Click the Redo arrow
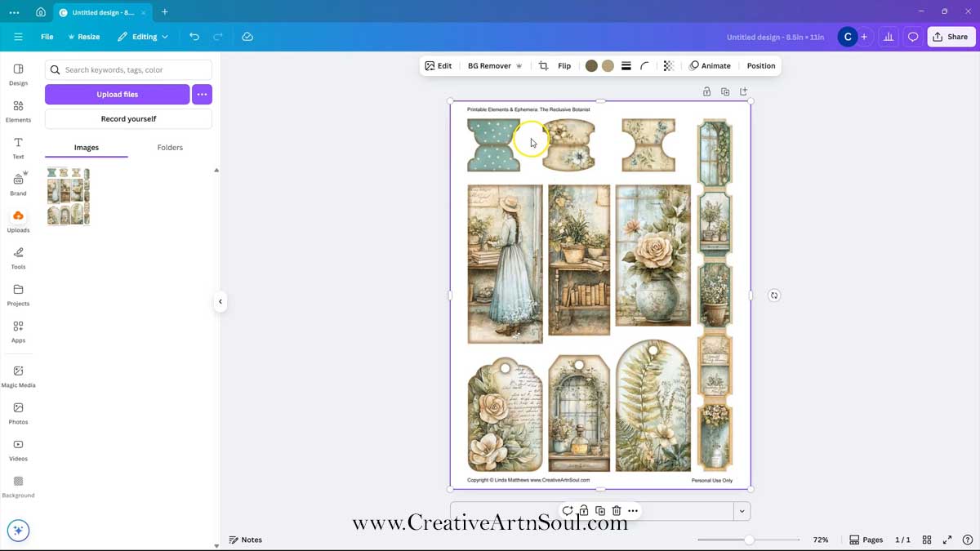 [x=218, y=37]
